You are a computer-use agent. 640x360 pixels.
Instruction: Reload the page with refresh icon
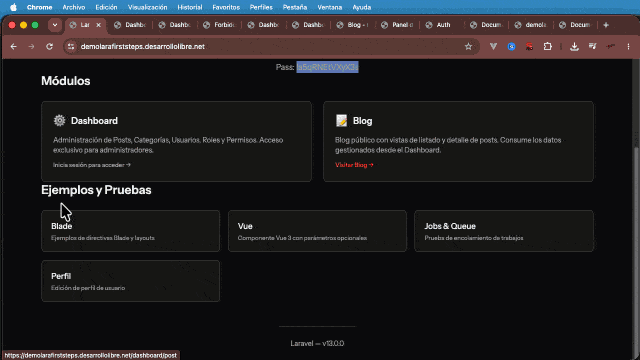pos(49,47)
